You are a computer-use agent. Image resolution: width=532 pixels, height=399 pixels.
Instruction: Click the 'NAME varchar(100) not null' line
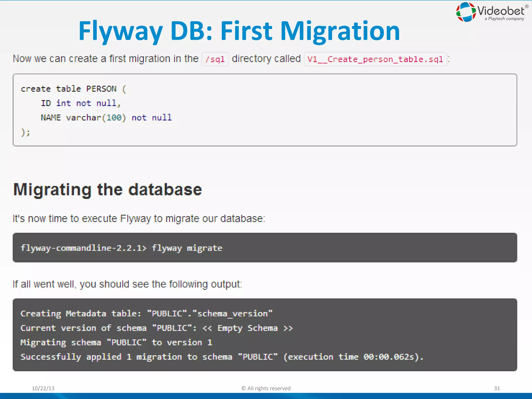(x=106, y=118)
